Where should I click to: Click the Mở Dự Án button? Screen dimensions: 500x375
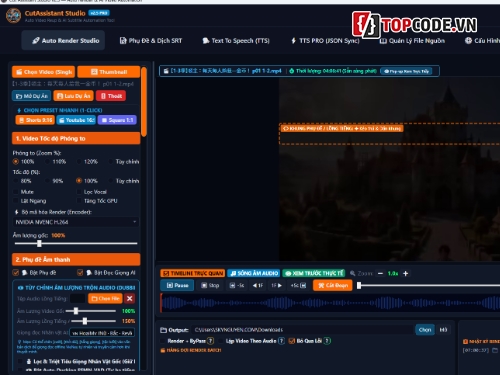[x=32, y=96]
